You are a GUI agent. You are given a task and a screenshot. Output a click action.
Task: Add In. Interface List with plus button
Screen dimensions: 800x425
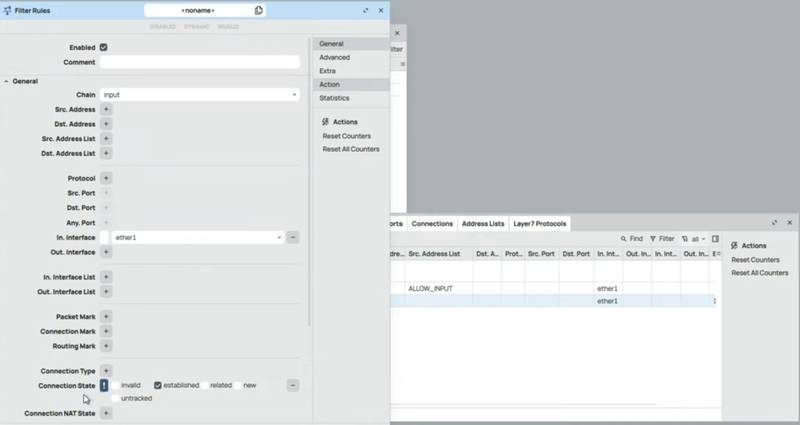tap(106, 277)
